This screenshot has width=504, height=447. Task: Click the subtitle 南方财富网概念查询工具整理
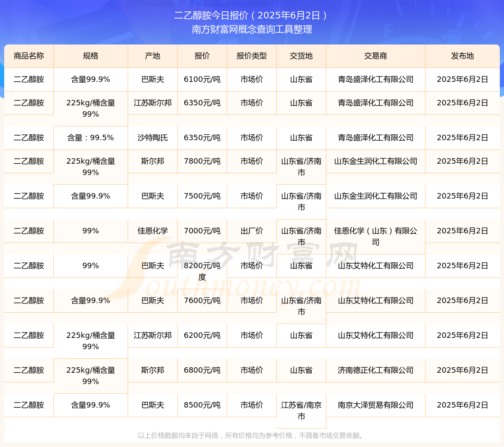point(252,29)
